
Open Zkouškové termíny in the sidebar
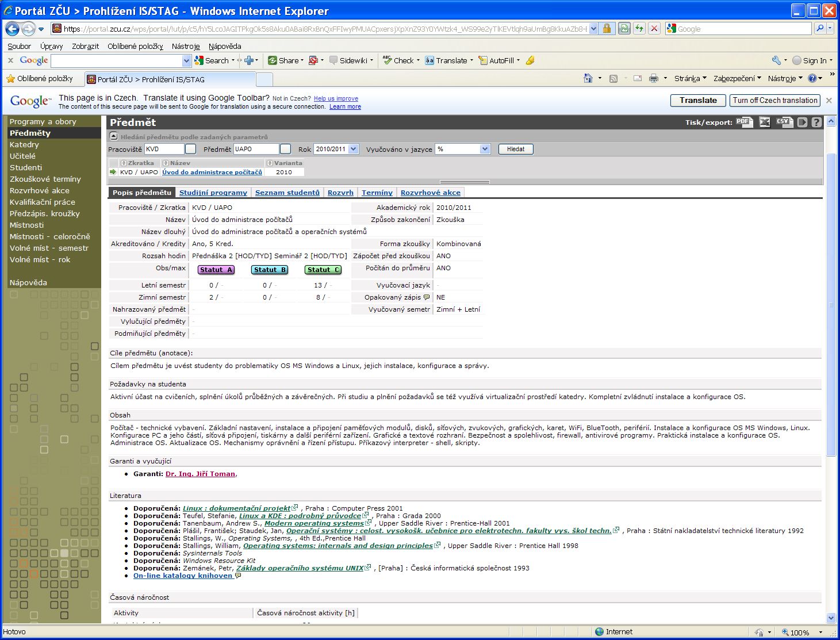pos(45,179)
